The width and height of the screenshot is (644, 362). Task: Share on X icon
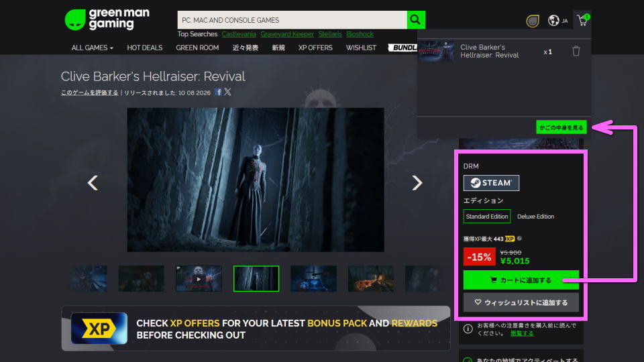[227, 92]
